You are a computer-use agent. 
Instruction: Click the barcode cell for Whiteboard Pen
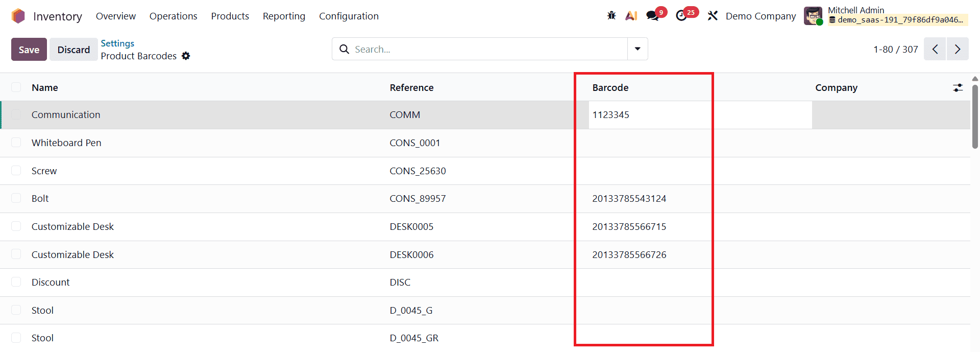[x=700, y=143]
